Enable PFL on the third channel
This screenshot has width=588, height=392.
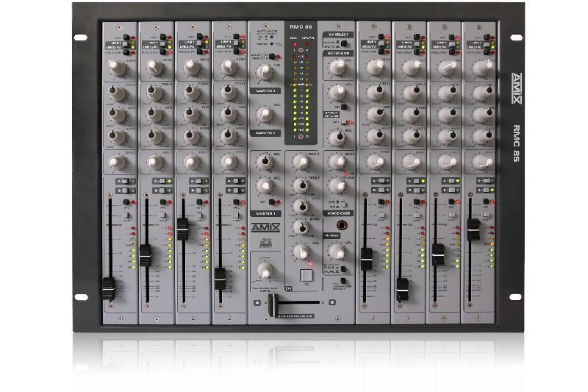coord(200,202)
